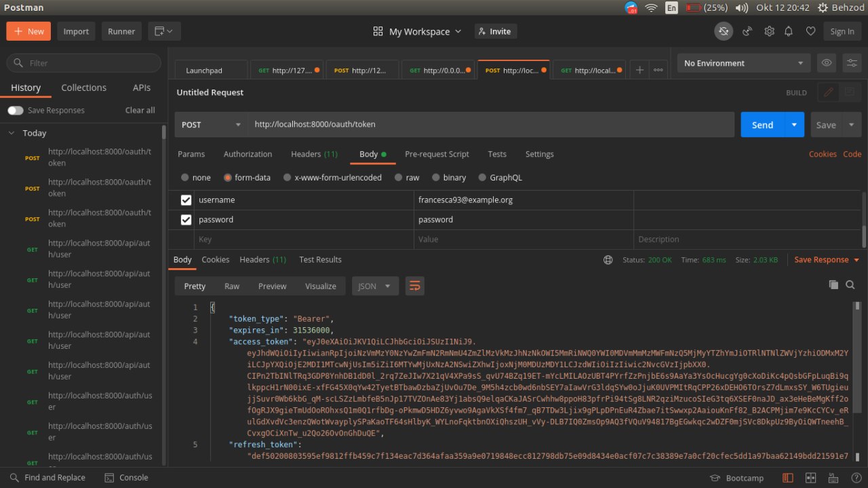Open the collection Runner
Screen dimensions: 868x488
coord(121,31)
